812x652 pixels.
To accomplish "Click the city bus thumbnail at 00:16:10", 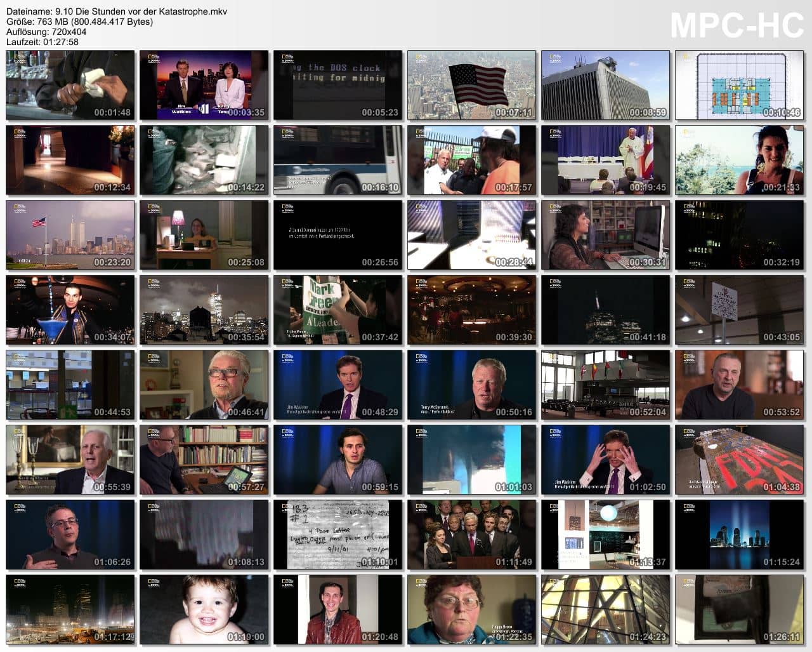I will (x=337, y=160).
